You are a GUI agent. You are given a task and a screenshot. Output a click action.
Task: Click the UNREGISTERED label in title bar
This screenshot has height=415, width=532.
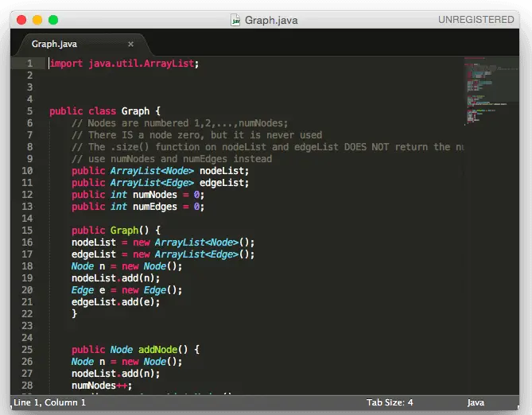[x=476, y=20]
